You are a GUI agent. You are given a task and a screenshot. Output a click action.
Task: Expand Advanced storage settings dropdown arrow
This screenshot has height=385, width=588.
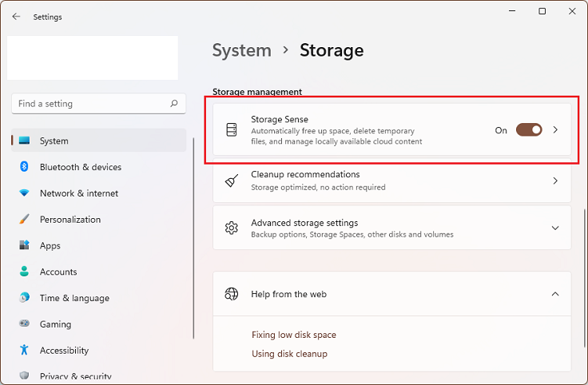click(x=555, y=228)
